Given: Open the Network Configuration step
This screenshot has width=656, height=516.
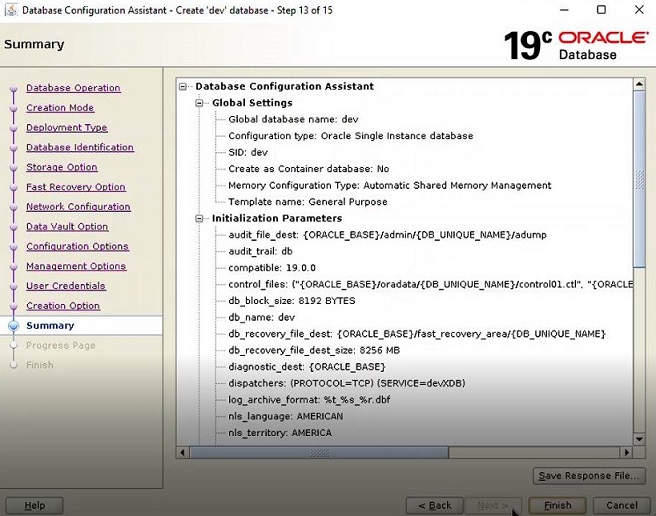Looking at the screenshot, I should tap(78, 207).
